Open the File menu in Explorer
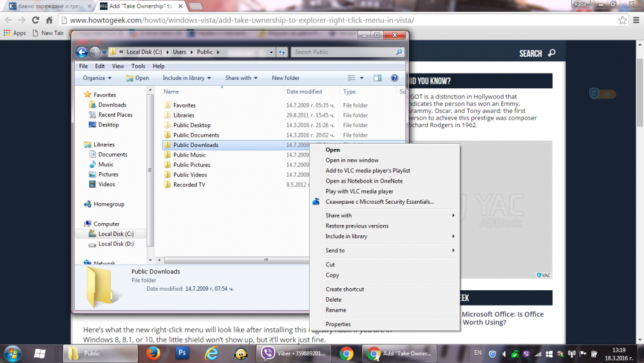644x363 pixels. click(x=83, y=66)
